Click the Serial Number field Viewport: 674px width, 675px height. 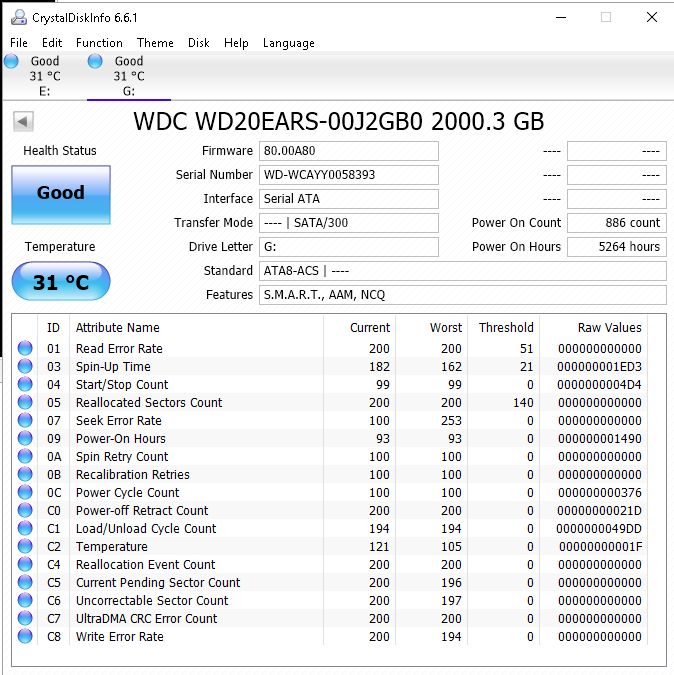tap(349, 175)
